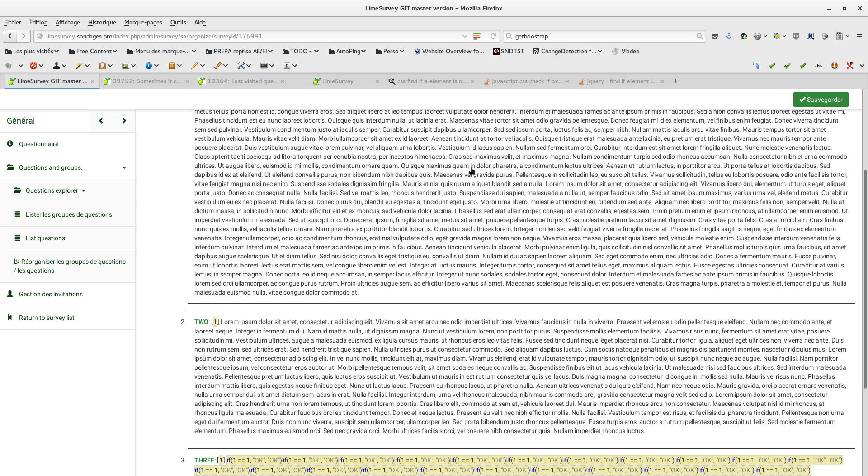868x476 pixels.
Task: Click the search magnifier go button
Action: pyautogui.click(x=699, y=36)
